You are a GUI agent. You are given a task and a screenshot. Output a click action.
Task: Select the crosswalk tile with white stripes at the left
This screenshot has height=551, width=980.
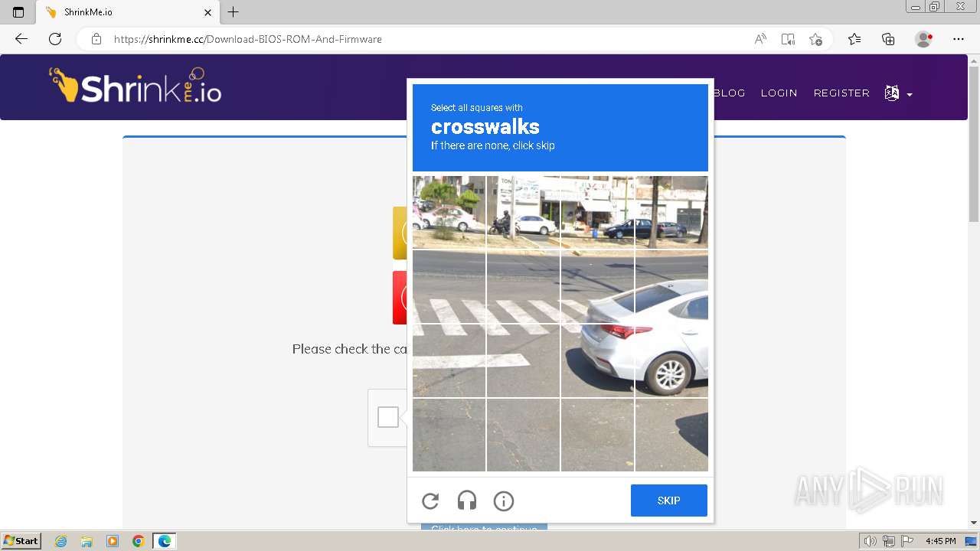449,286
